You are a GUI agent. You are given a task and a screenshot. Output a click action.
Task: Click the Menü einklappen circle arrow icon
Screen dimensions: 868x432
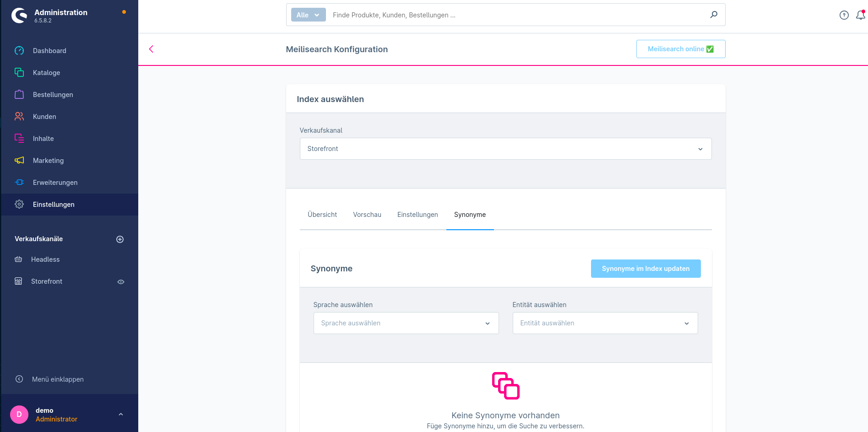click(x=19, y=379)
